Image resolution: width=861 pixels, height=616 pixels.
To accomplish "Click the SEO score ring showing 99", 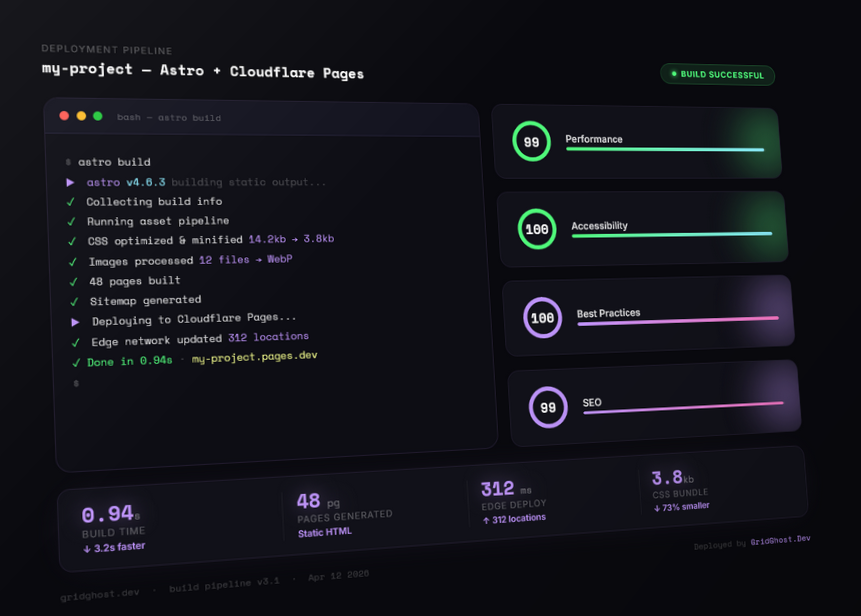I will pyautogui.click(x=548, y=407).
